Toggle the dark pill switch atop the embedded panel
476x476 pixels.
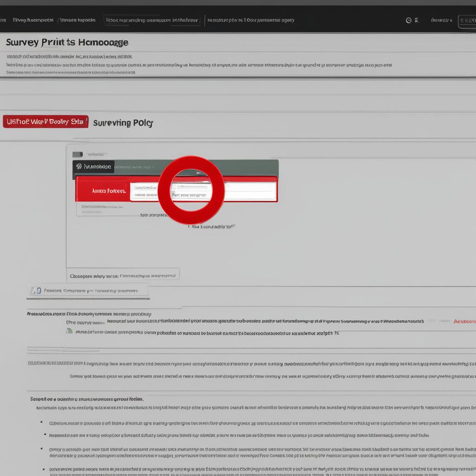click(78, 154)
